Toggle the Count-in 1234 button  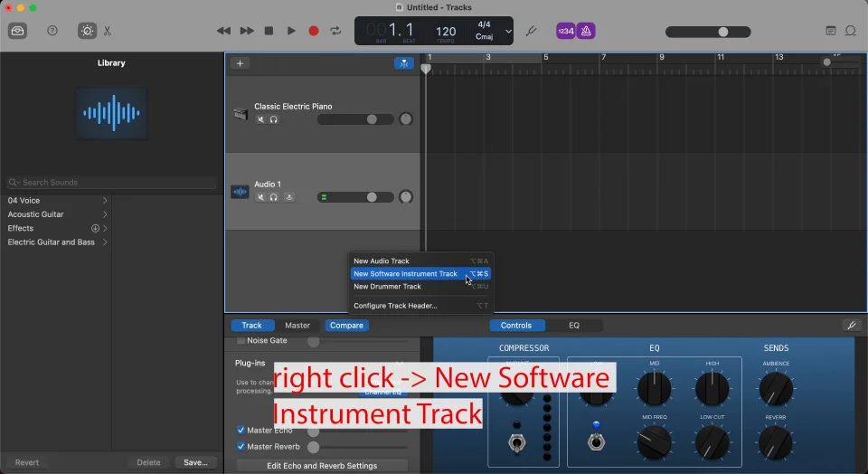pyautogui.click(x=566, y=31)
